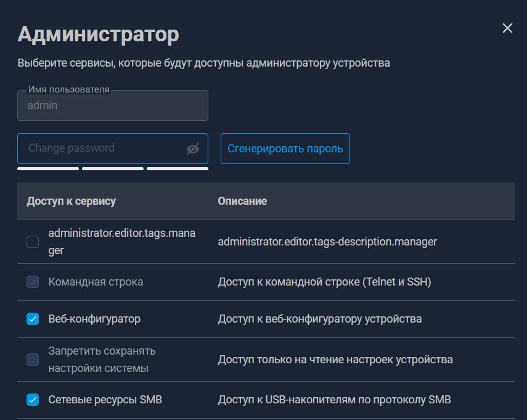The height and width of the screenshot is (420, 527).
Task: Click the administrator.editor.tags-description.manager description text
Action: (x=327, y=242)
